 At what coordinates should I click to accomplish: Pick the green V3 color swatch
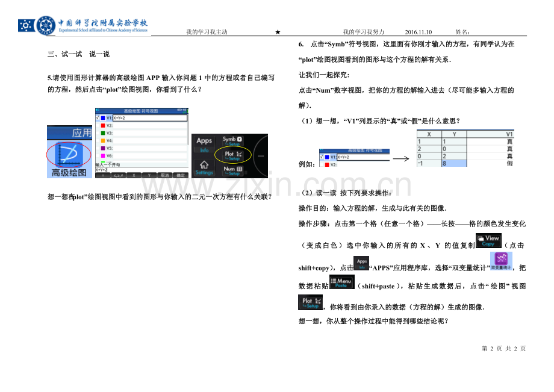coord(103,133)
